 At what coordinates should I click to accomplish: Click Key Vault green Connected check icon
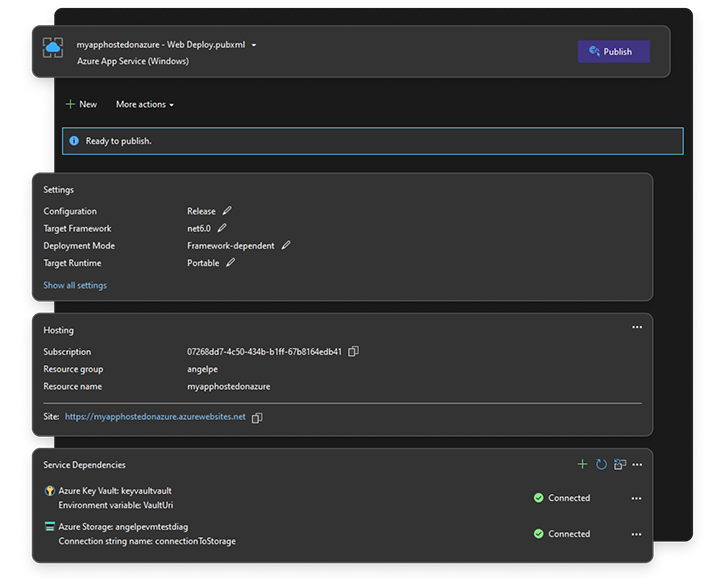click(x=538, y=498)
